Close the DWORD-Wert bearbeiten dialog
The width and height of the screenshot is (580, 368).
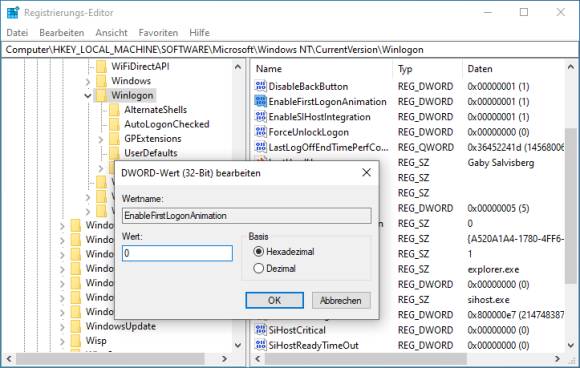coord(366,172)
